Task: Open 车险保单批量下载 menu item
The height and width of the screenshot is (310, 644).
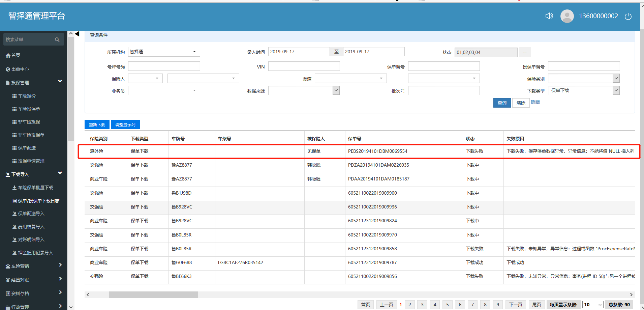Action: [35, 188]
